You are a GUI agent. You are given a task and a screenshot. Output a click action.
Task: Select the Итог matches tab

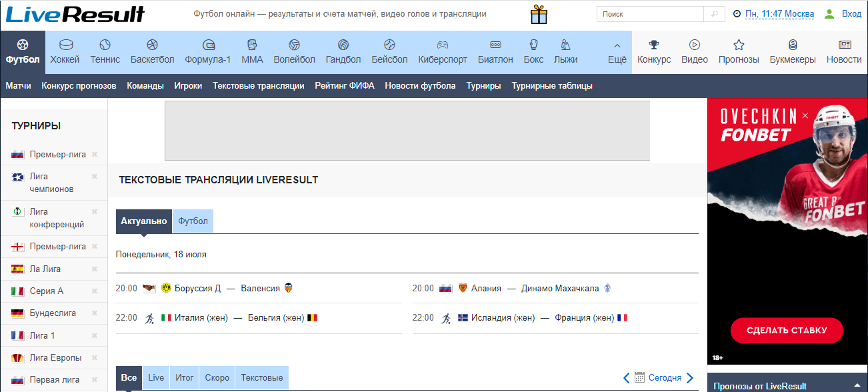[185, 378]
